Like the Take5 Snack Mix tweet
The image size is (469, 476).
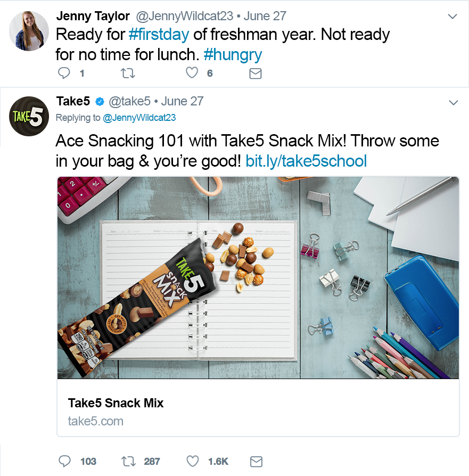[x=193, y=461]
